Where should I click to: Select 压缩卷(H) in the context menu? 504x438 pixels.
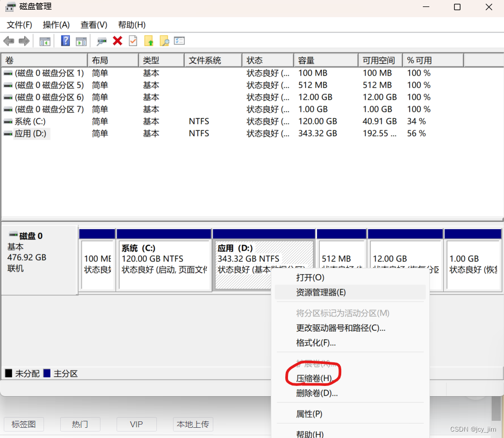click(350, 378)
